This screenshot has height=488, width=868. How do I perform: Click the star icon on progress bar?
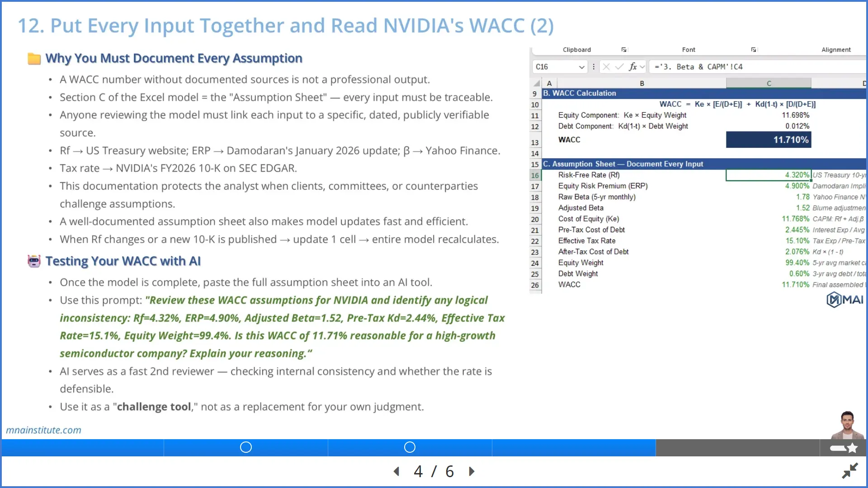pyautogui.click(x=852, y=448)
